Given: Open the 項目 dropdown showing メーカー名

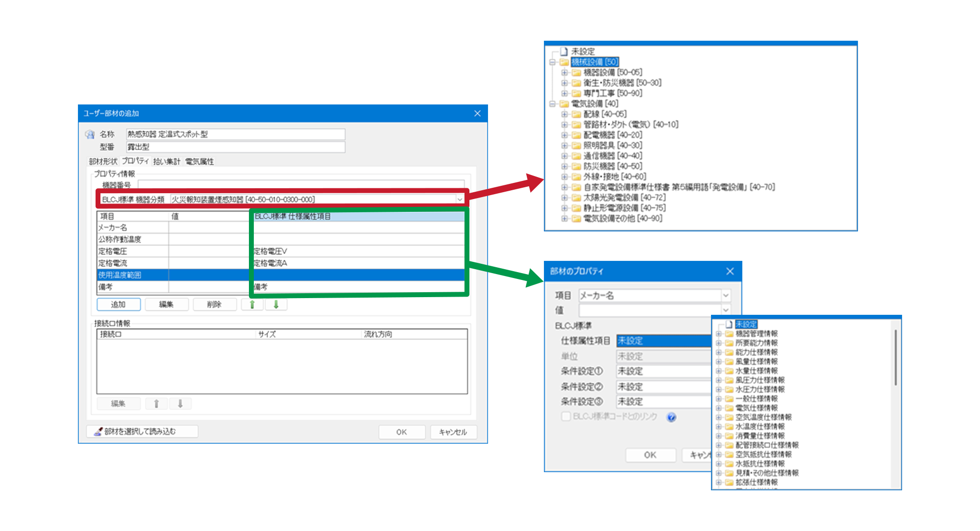Looking at the screenshot, I should click(x=726, y=295).
